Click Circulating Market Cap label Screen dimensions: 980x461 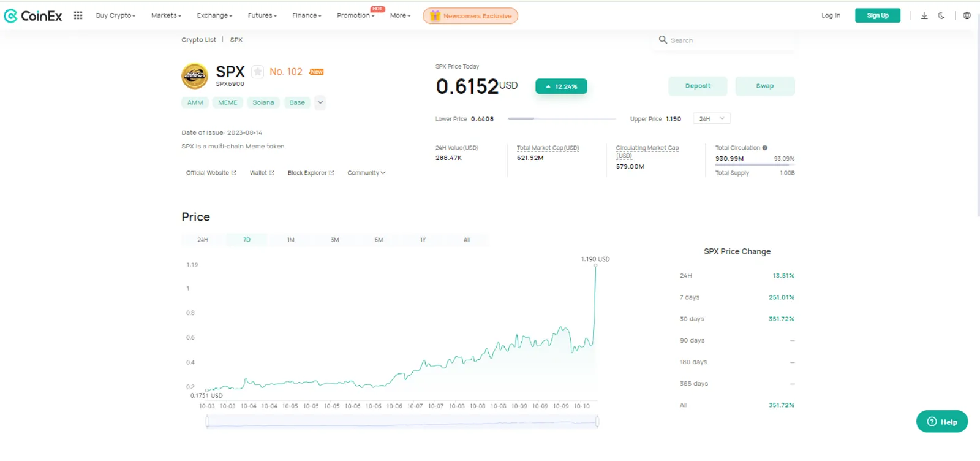[x=647, y=151]
